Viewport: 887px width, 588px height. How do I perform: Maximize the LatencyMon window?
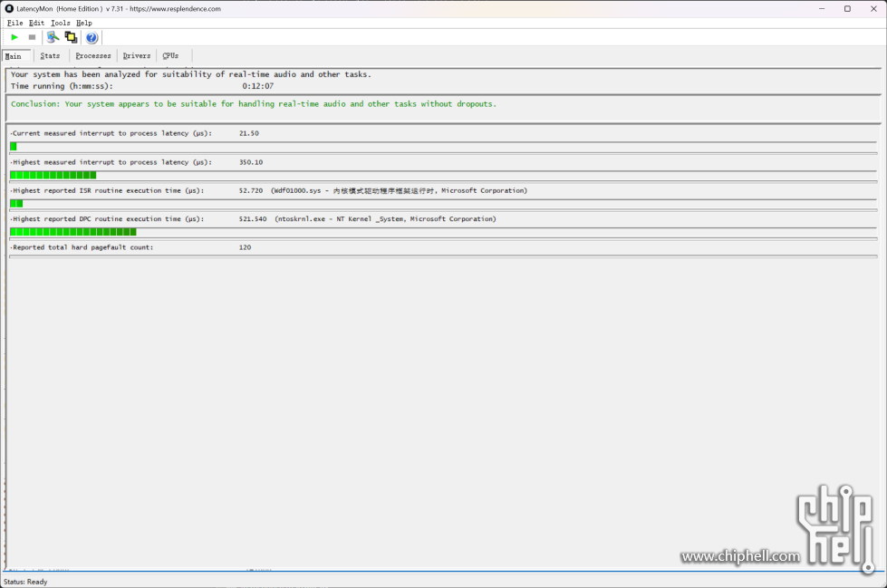[x=847, y=8]
